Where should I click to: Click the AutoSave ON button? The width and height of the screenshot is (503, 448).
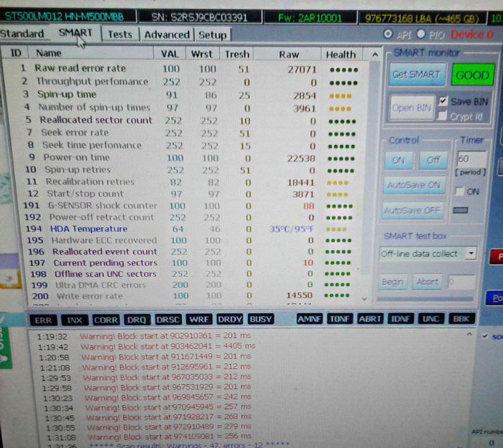[412, 185]
